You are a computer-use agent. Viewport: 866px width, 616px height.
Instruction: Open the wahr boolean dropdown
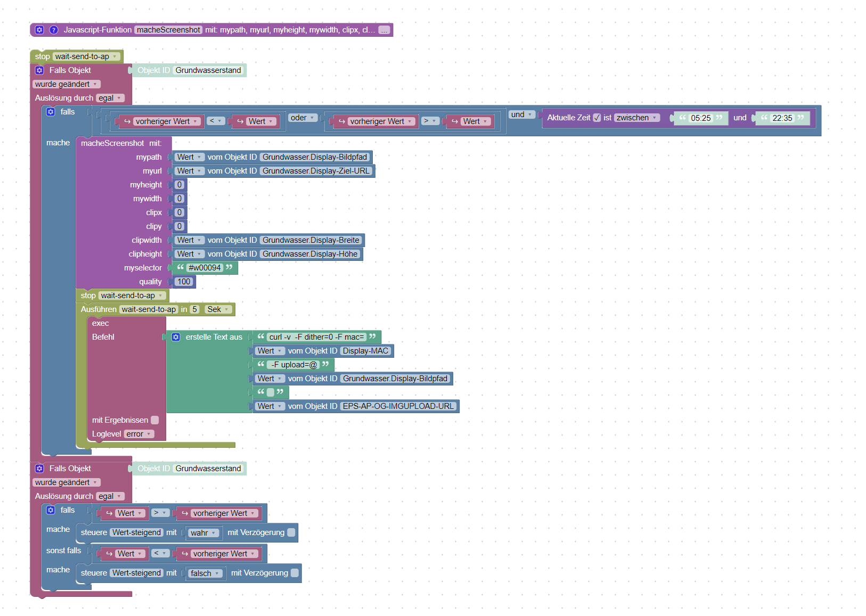pos(203,533)
